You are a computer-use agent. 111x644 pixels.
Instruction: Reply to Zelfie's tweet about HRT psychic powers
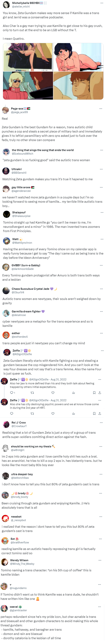[12, 413]
